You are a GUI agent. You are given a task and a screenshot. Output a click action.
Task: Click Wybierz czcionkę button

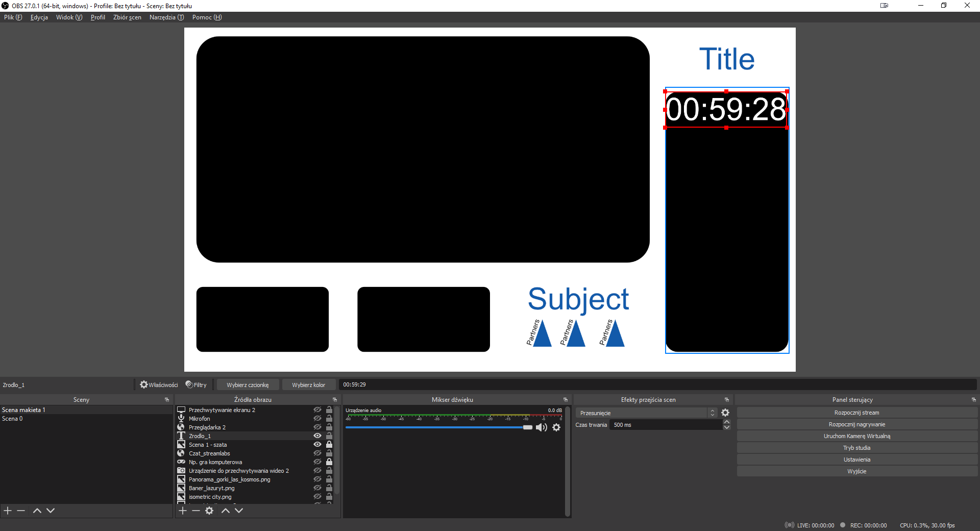click(248, 385)
